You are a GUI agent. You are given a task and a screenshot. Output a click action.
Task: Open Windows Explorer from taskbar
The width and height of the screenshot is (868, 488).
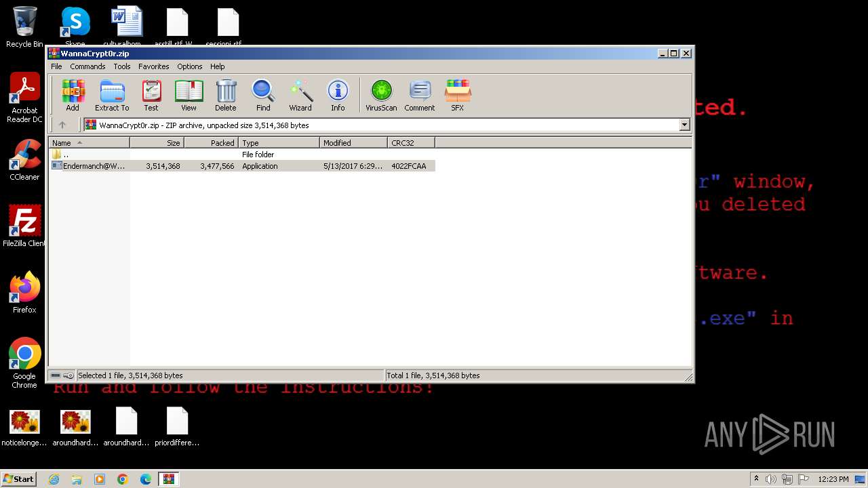(x=77, y=479)
